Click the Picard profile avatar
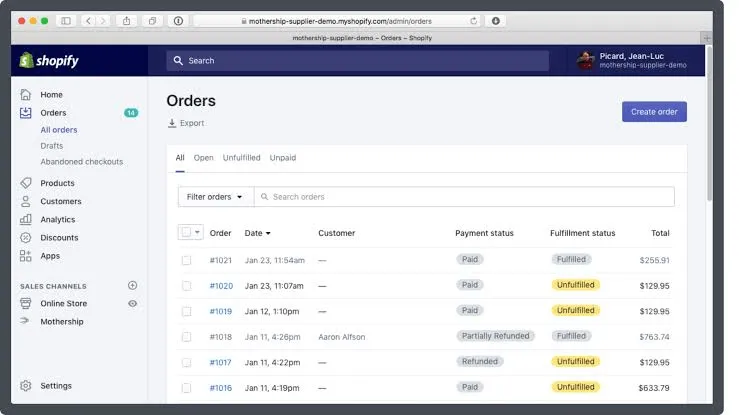This screenshot has height=415, width=739. (x=585, y=60)
